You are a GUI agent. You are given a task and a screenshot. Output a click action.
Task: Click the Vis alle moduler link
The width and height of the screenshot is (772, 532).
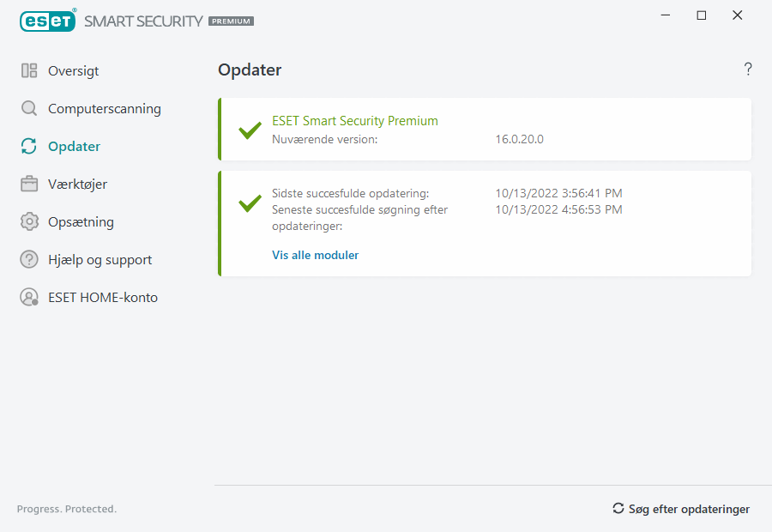pyautogui.click(x=315, y=255)
